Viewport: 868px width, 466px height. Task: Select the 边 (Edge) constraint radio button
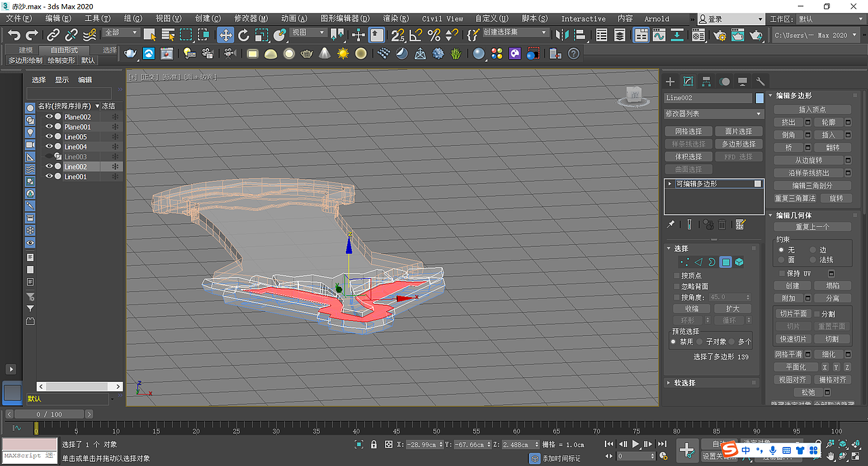pyautogui.click(x=812, y=250)
